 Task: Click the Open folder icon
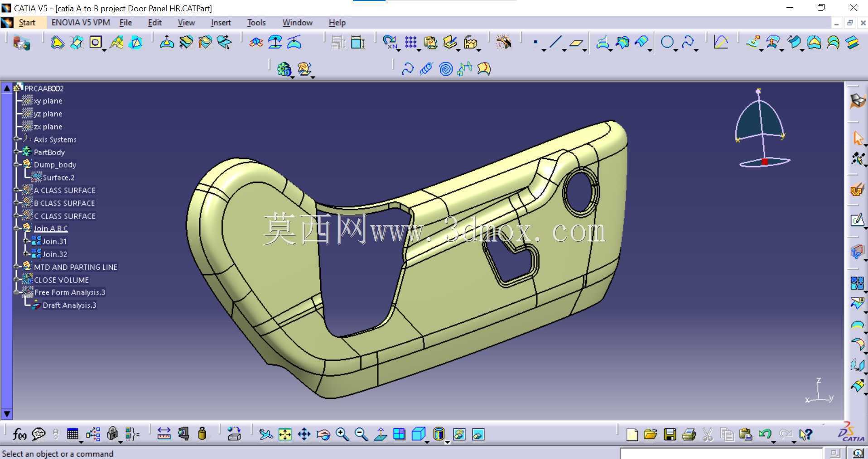(x=651, y=435)
